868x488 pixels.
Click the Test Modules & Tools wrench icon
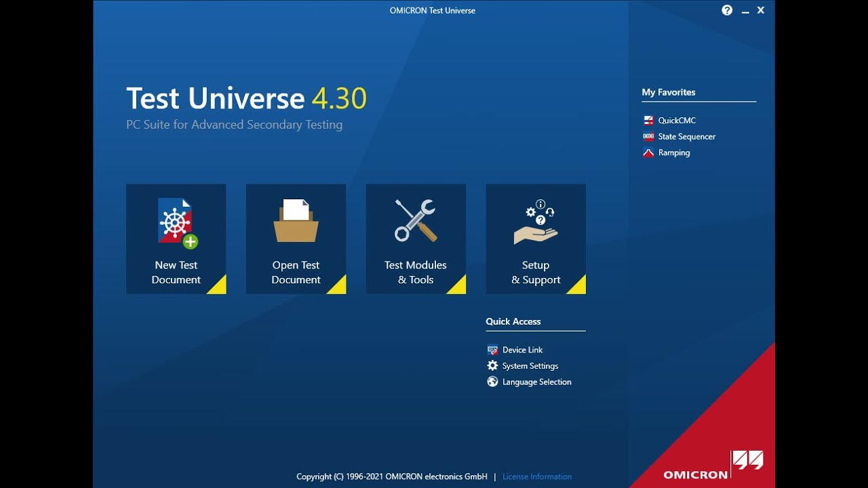416,221
